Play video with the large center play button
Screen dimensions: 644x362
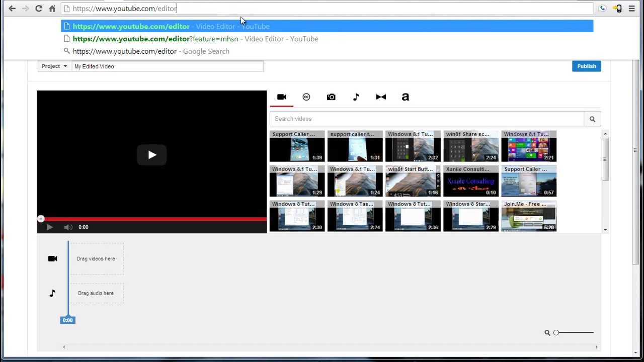[x=152, y=155]
